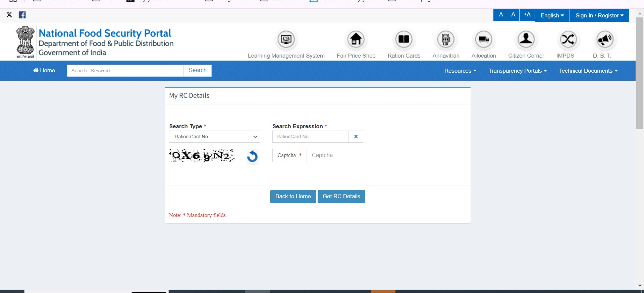The height and width of the screenshot is (293, 644).
Task: Click the D. B. T. megaphone icon
Action: (x=605, y=40)
